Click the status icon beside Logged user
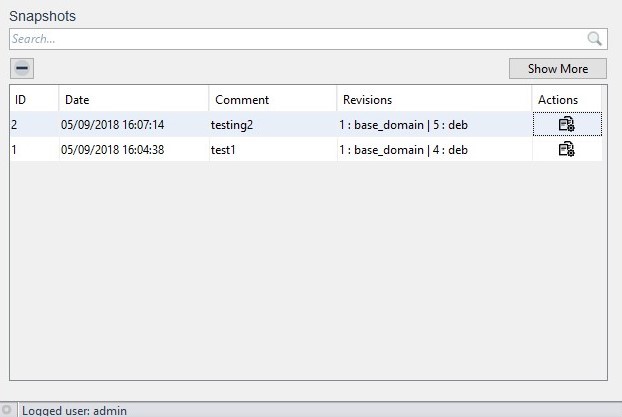 [x=7, y=410]
